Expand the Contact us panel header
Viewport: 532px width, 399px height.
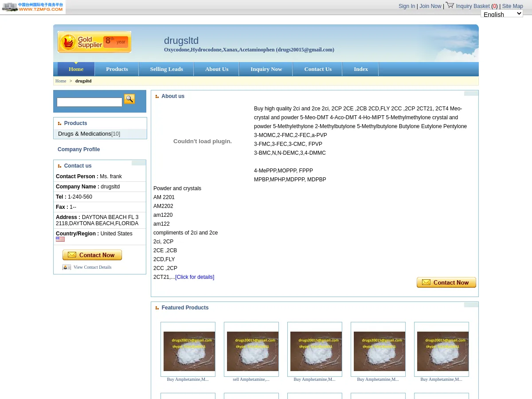point(78,166)
